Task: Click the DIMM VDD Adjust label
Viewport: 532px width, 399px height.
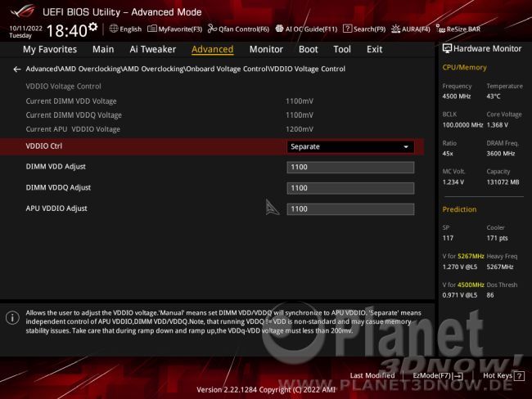Action: click(56, 167)
